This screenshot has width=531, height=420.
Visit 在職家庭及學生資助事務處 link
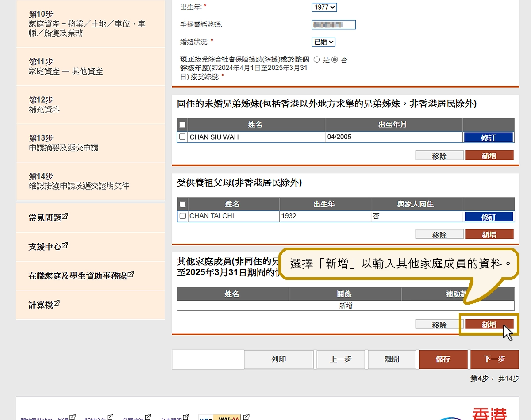(81, 275)
